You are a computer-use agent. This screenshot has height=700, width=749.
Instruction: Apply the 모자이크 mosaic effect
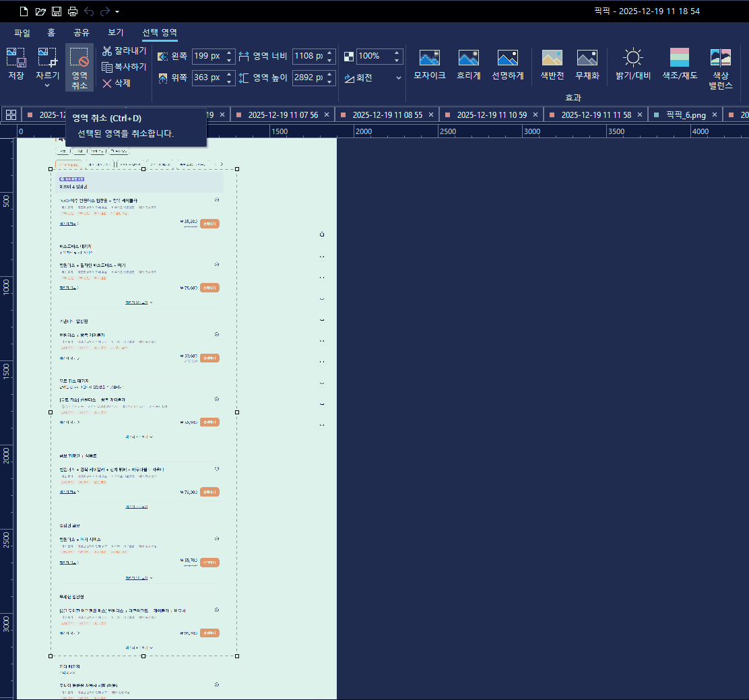(430, 64)
